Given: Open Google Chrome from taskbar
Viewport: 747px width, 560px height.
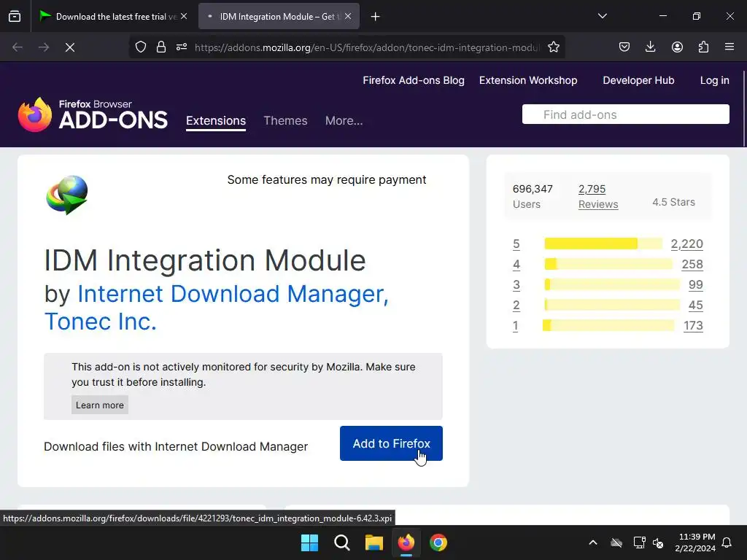Looking at the screenshot, I should click(x=438, y=542).
